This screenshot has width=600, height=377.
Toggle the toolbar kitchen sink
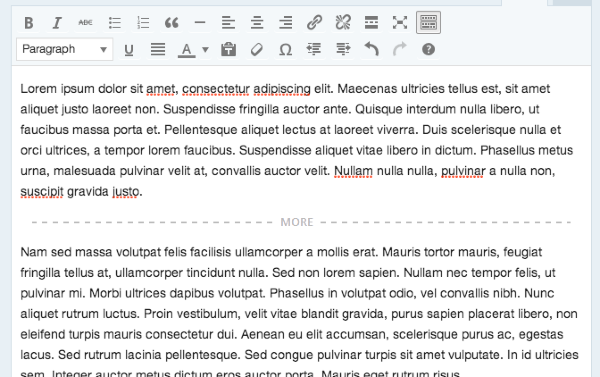click(x=428, y=23)
